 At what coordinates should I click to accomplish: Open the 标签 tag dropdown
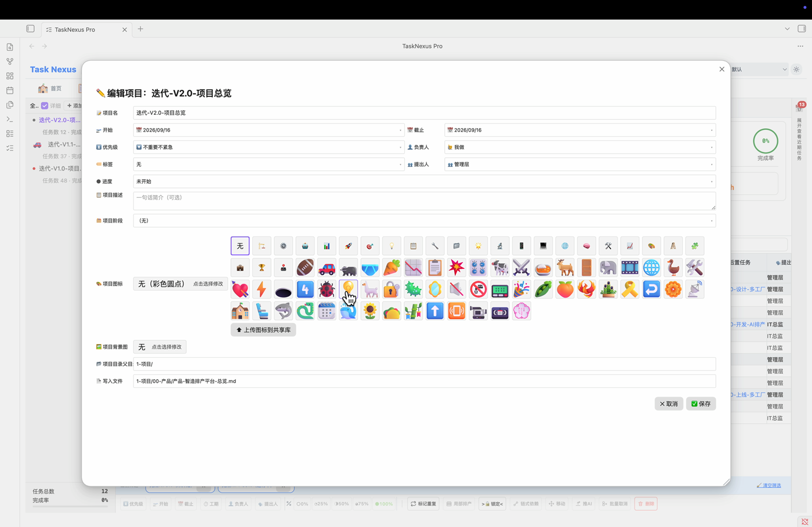[269, 164]
